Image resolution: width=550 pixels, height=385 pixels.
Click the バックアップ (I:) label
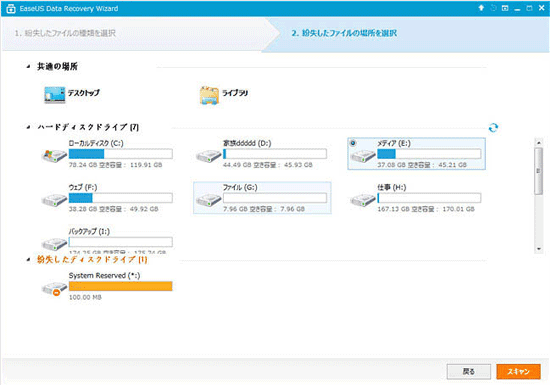click(89, 231)
